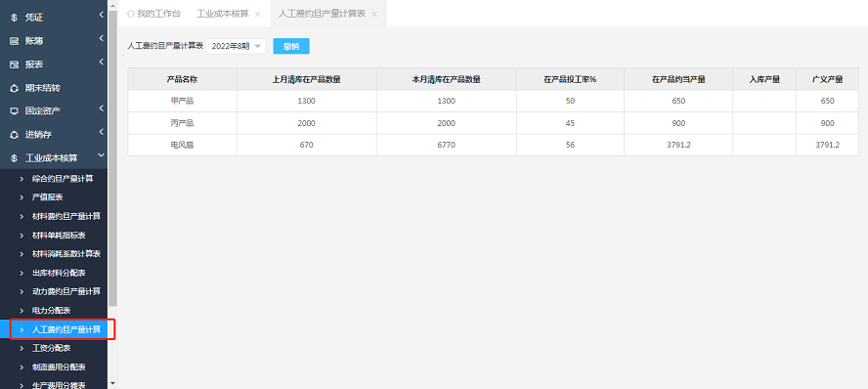Click the empty 入库产量 cell for 甲产品
Viewport: 868px width, 389px height.
(x=764, y=102)
